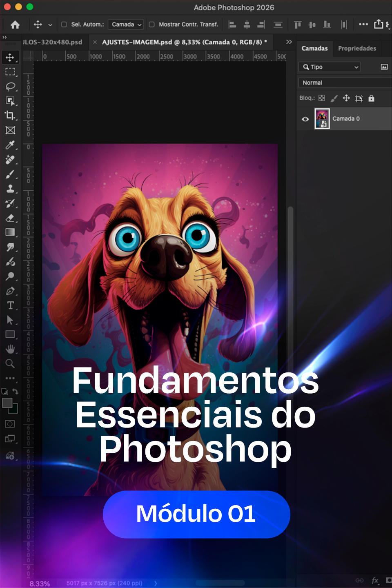Screen dimensions: 392x588
Task: Select the Crop tool
Action: [x=10, y=115]
